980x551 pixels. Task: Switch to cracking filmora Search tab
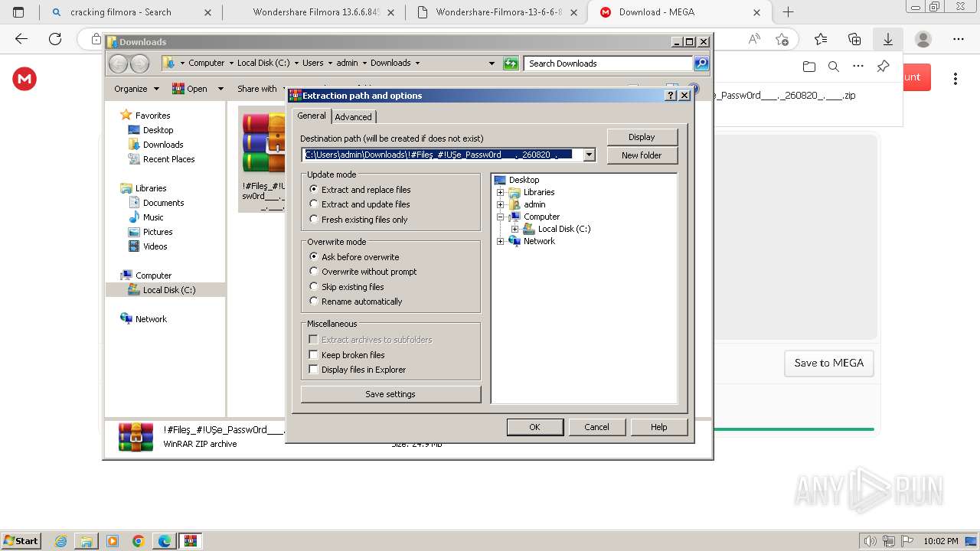[x=130, y=12]
